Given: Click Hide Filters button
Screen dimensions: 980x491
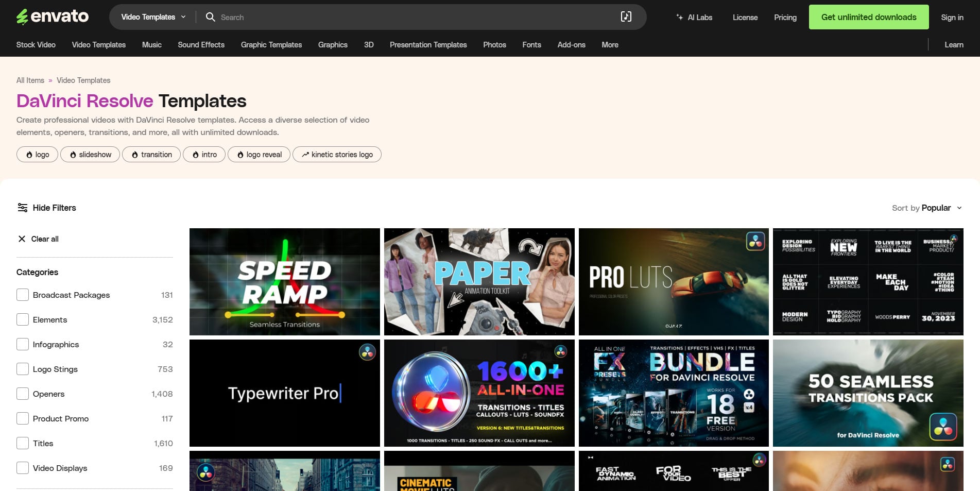Looking at the screenshot, I should [46, 208].
